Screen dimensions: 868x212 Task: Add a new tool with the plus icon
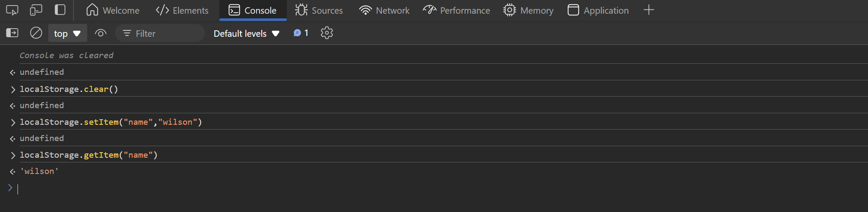649,10
